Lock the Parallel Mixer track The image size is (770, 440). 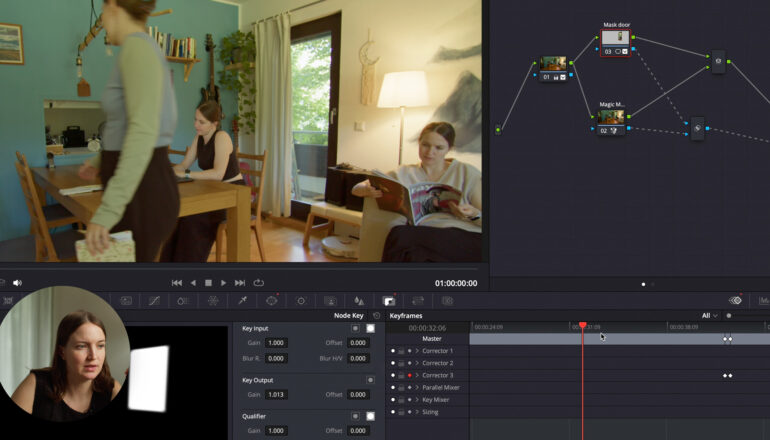tap(401, 388)
